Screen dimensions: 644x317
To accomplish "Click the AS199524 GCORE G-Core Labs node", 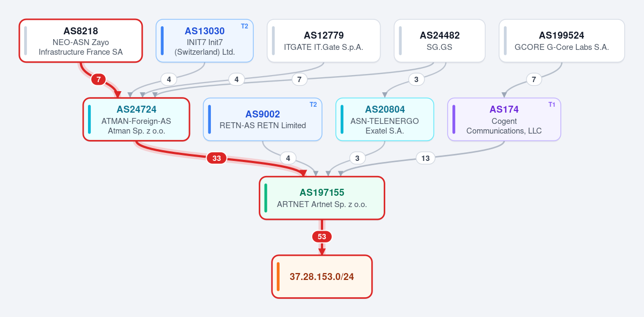I will tap(561, 41).
